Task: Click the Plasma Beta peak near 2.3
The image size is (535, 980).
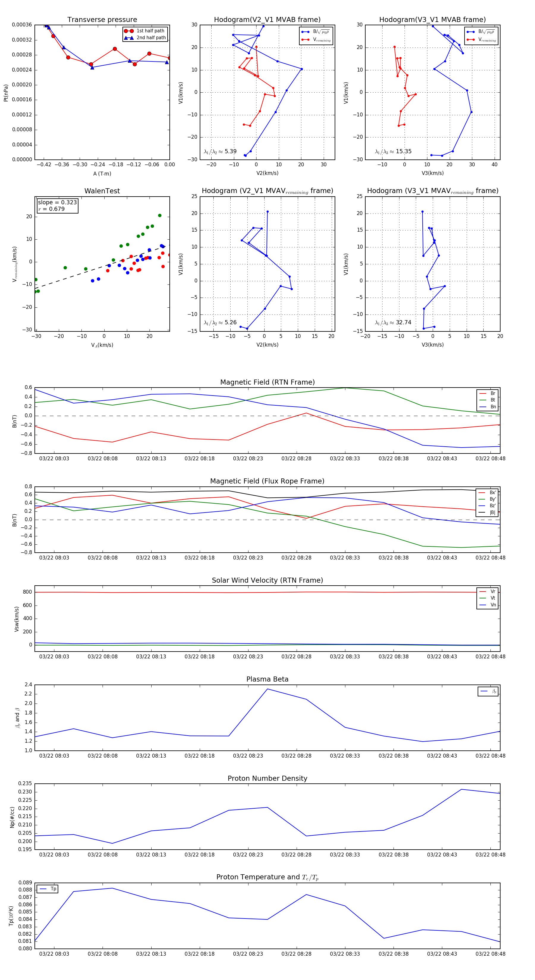Action: 267,689
